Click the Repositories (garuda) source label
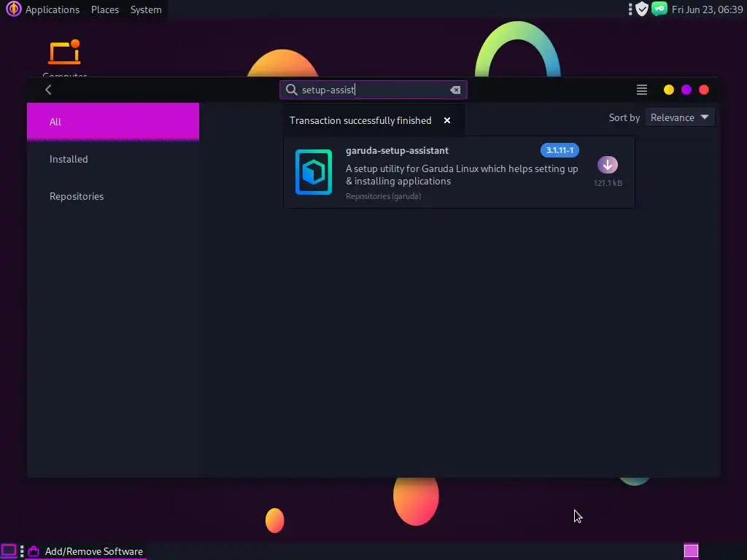The height and width of the screenshot is (560, 747). coord(383,196)
